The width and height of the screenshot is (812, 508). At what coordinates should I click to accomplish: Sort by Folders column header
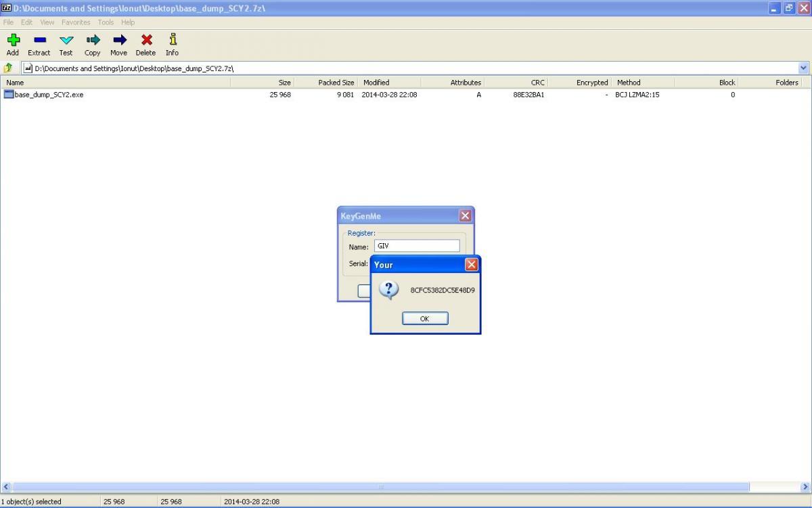769,83
